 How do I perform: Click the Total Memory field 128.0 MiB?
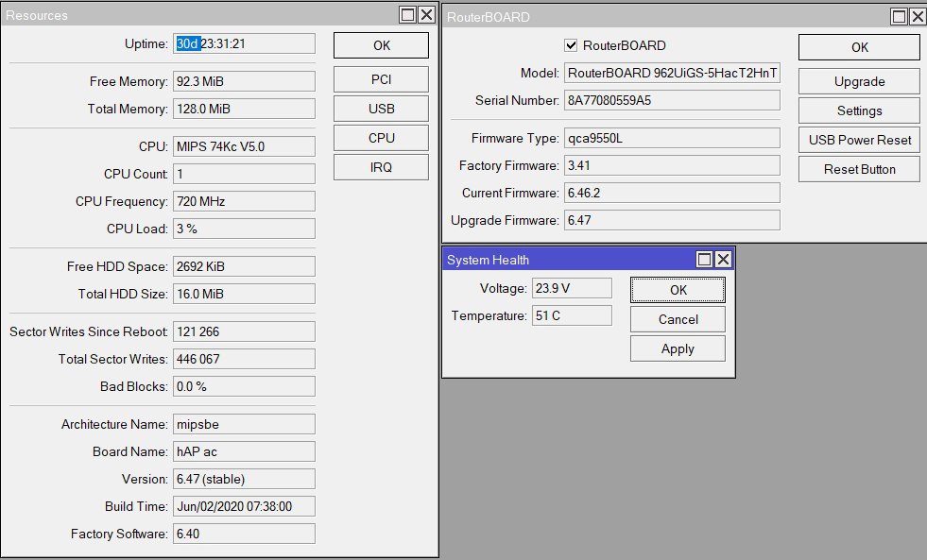click(x=244, y=109)
